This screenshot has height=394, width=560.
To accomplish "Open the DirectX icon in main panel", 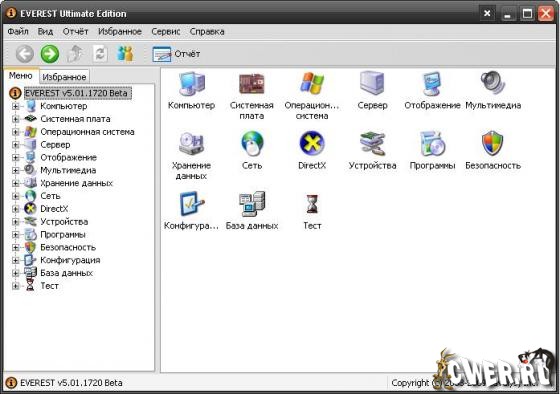I will coord(312,144).
